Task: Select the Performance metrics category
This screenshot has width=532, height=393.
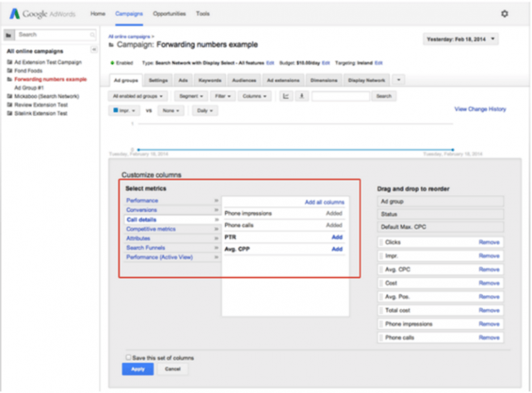Action: click(142, 201)
